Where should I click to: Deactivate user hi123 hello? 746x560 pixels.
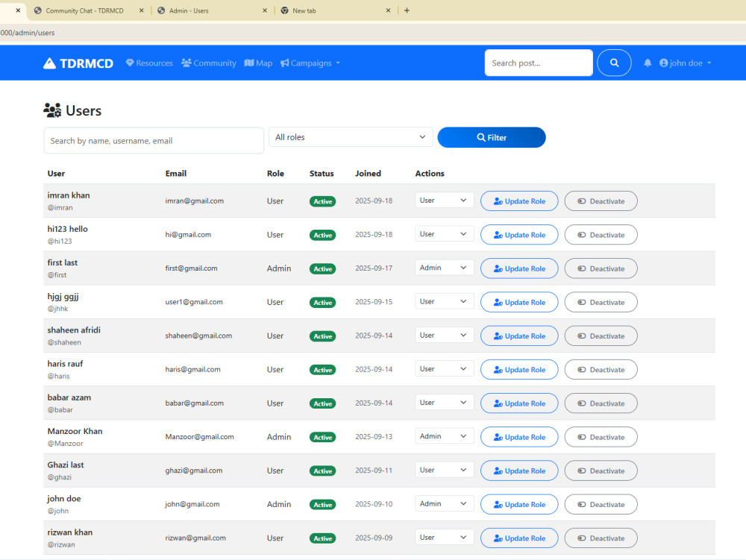click(x=601, y=235)
